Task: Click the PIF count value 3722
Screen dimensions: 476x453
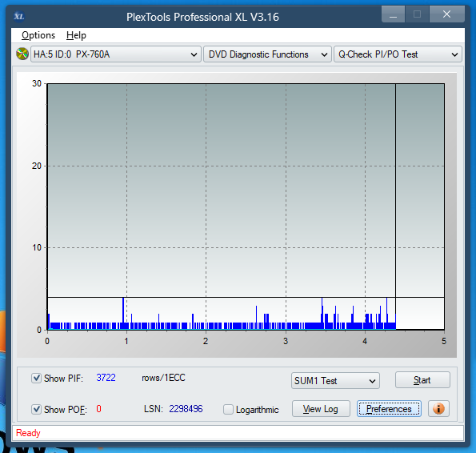Action: 106,378
